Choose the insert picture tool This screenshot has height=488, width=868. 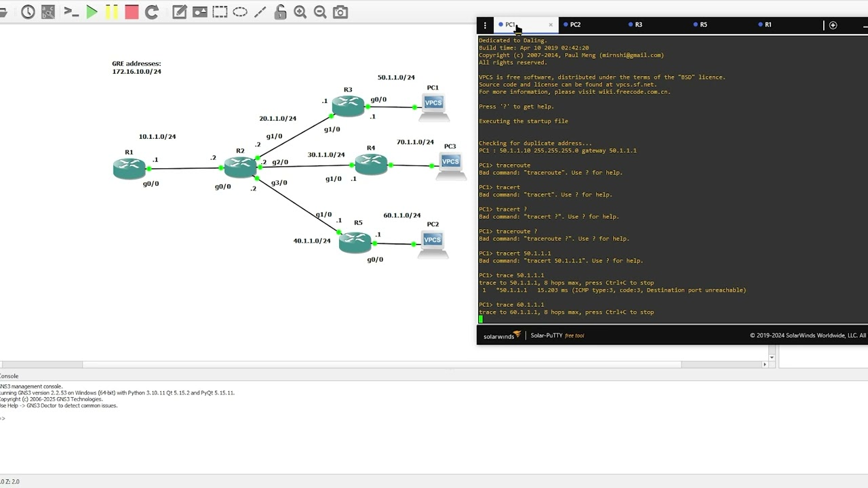[200, 12]
